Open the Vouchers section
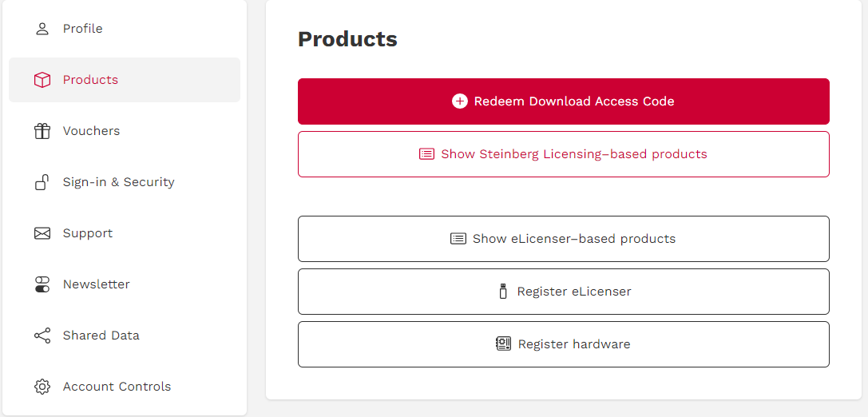868x417 pixels. 91,131
